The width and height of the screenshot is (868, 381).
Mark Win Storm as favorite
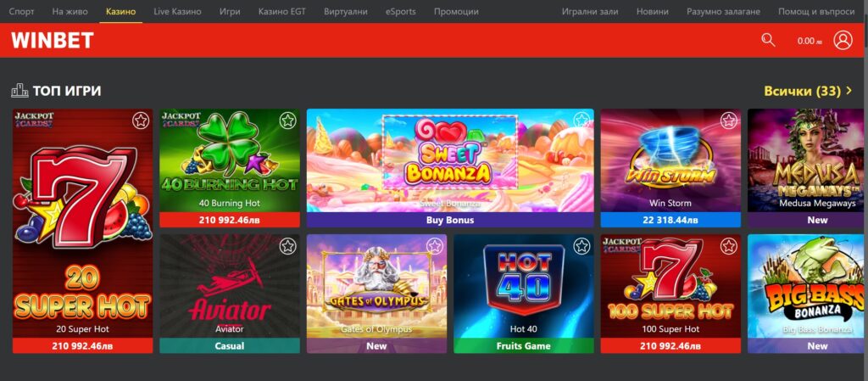(x=728, y=120)
